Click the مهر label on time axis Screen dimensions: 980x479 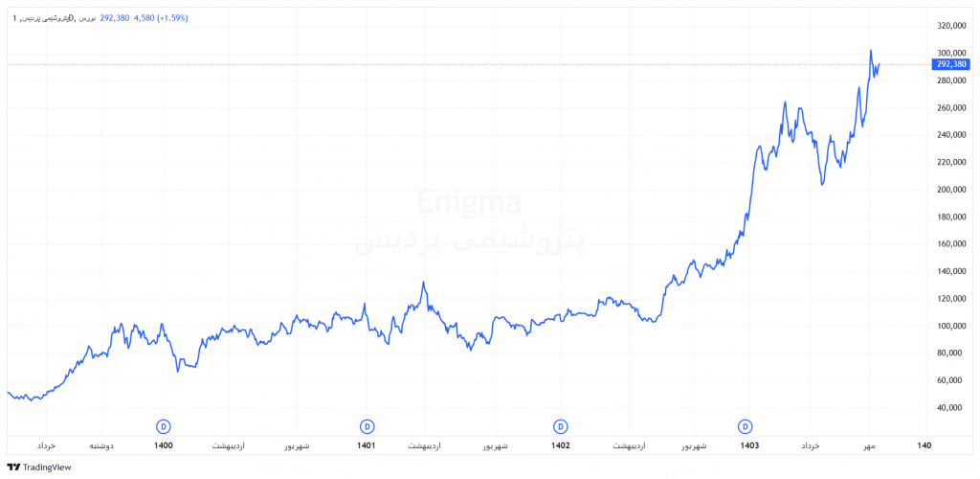pyautogui.click(x=870, y=446)
